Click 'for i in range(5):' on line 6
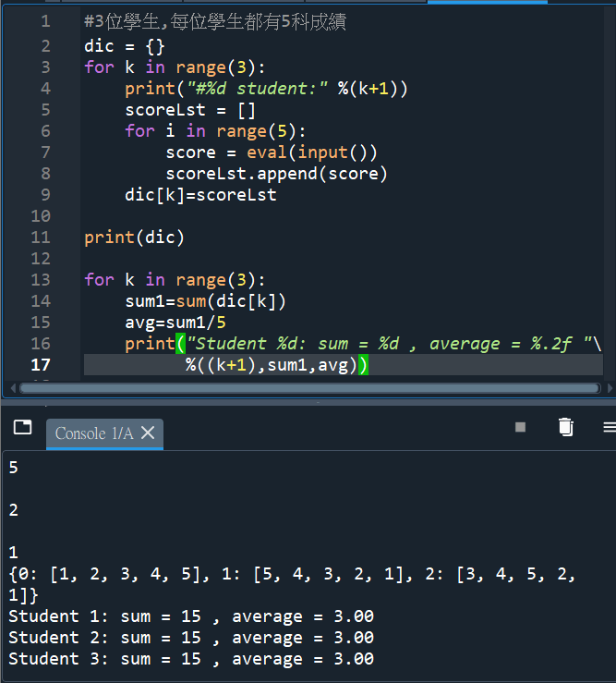The image size is (616, 683). [215, 131]
